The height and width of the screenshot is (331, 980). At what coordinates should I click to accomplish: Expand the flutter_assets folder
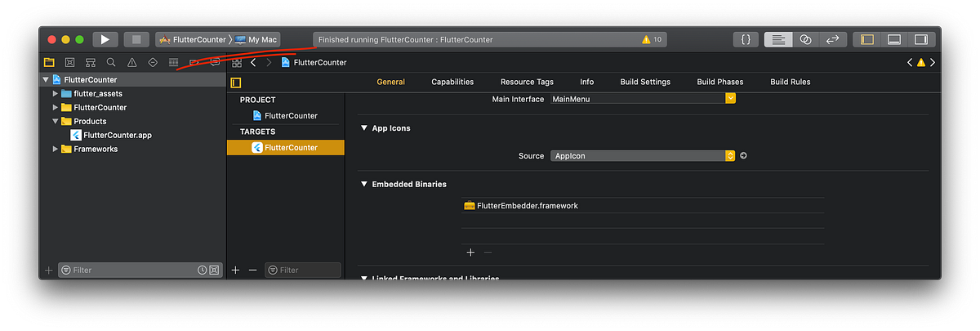tap(56, 93)
